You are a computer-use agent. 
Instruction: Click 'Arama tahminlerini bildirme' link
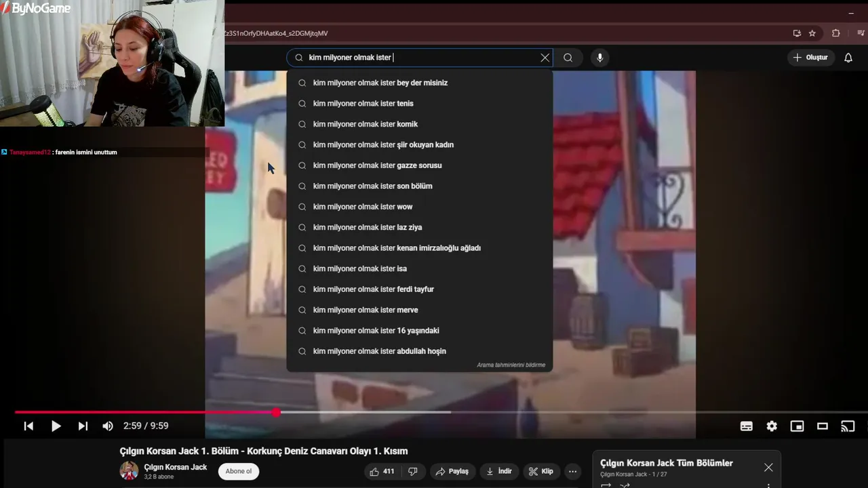(x=511, y=365)
